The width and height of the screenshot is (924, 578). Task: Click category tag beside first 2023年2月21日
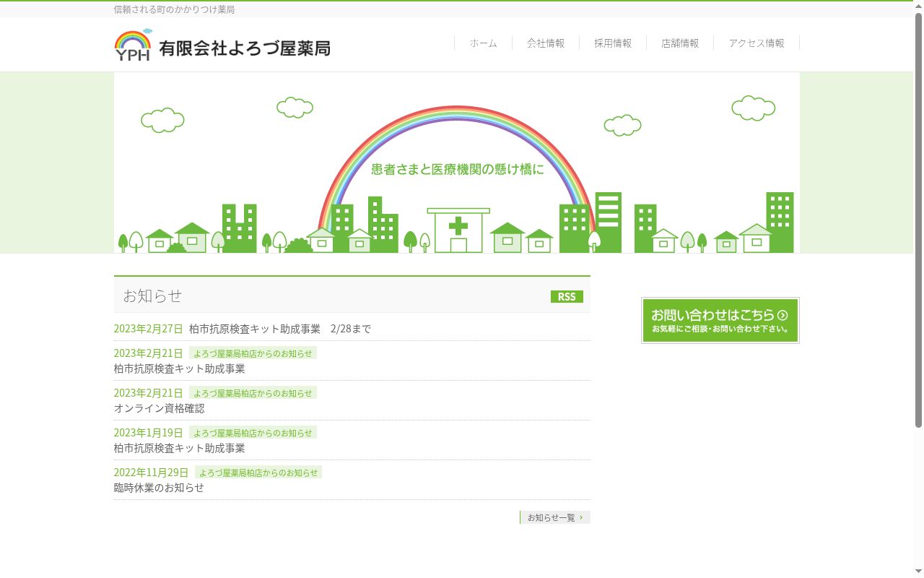[253, 353]
